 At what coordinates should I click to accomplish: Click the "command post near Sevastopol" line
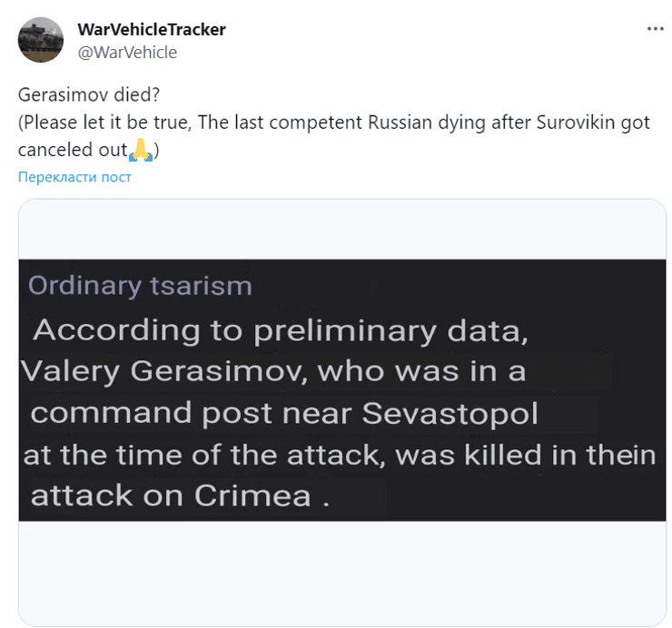tap(284, 413)
